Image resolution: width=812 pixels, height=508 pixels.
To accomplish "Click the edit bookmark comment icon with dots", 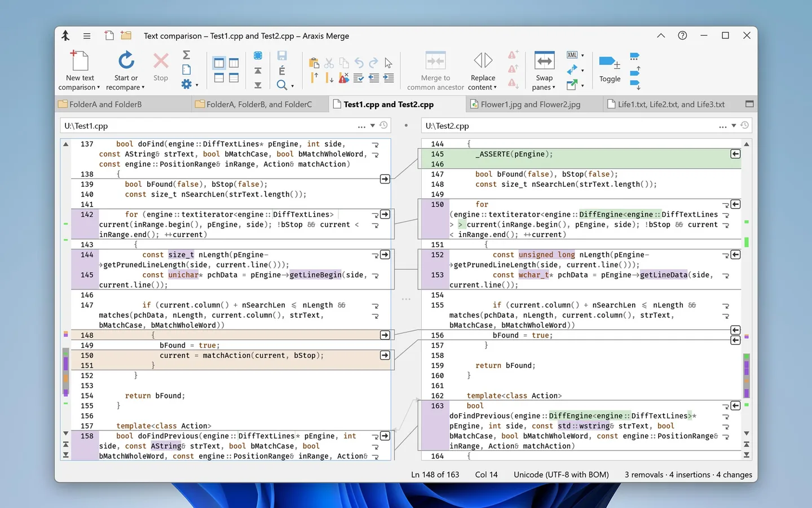I will (x=634, y=56).
